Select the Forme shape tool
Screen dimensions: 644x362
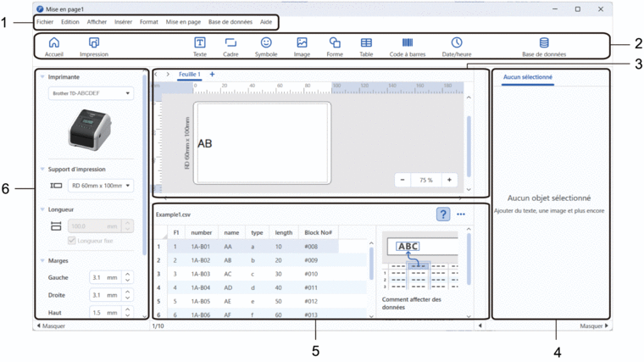(x=334, y=46)
